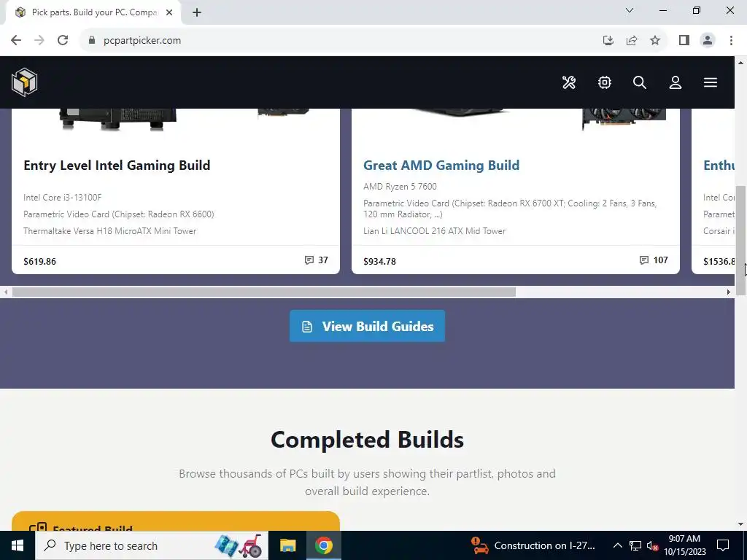Open the tab search chevron
The width and height of the screenshot is (747, 560).
[x=630, y=10]
